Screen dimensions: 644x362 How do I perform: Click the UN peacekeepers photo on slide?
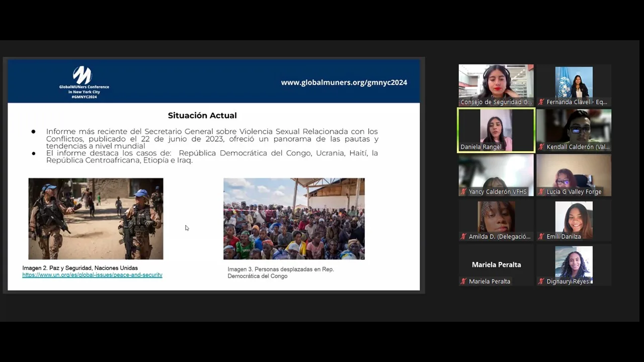click(96, 219)
